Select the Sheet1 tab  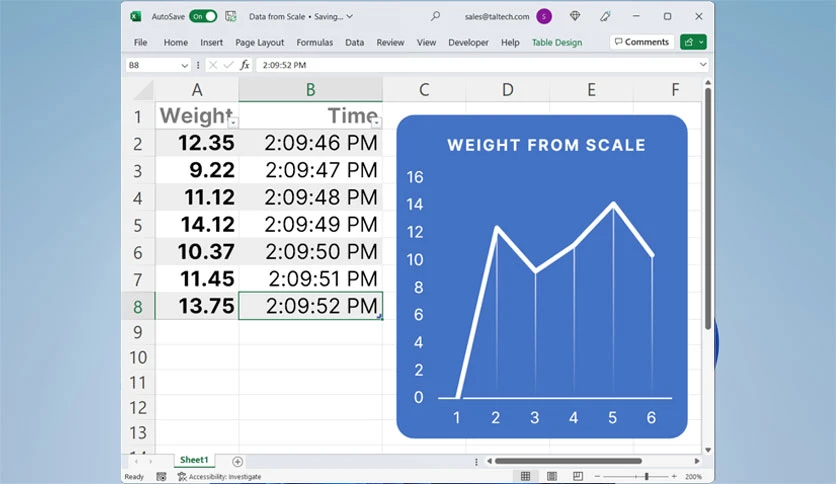pos(194,459)
